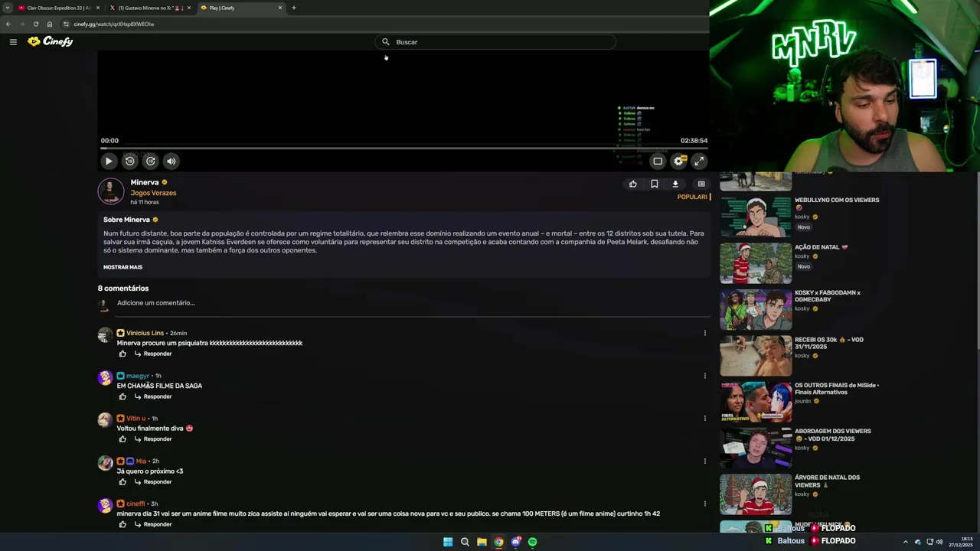The image size is (980, 551).
Task: Open options for Mia's comment
Action: [x=704, y=461]
